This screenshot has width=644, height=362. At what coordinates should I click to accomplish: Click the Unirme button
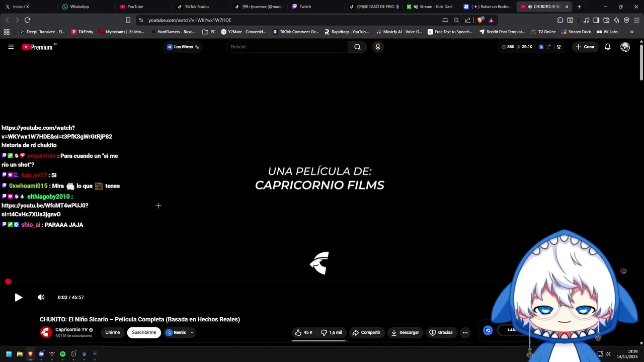113,332
